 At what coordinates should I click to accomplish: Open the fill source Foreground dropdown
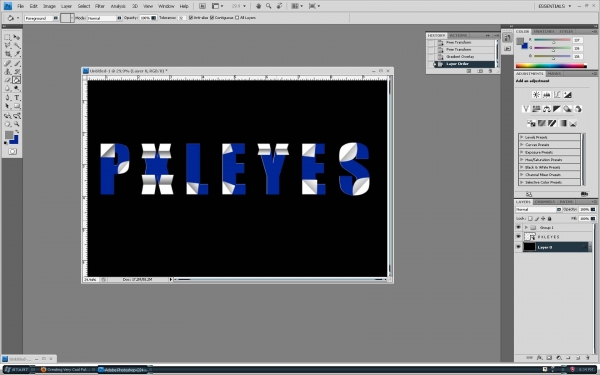tap(41, 18)
